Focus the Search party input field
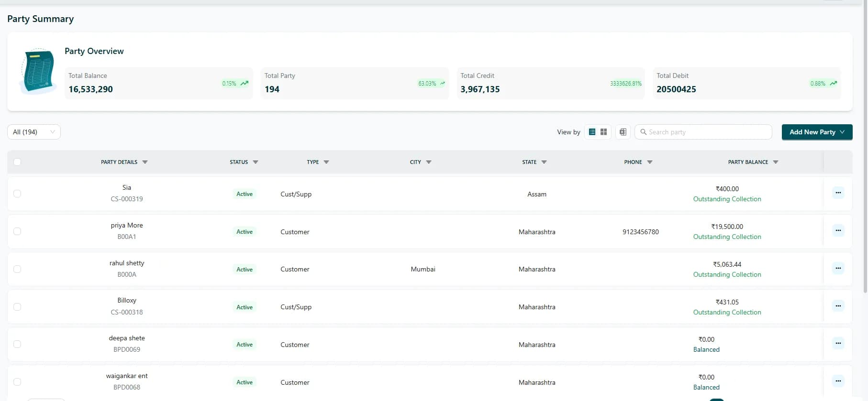 (703, 132)
